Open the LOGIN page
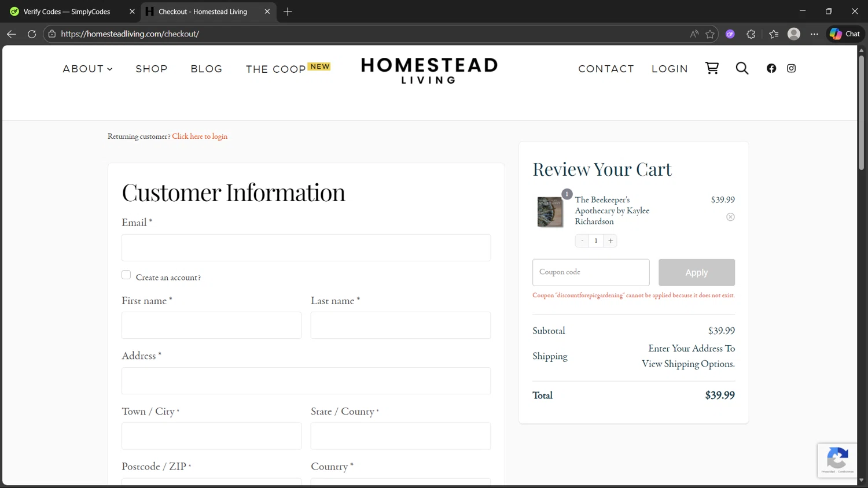868x488 pixels. 670,69
